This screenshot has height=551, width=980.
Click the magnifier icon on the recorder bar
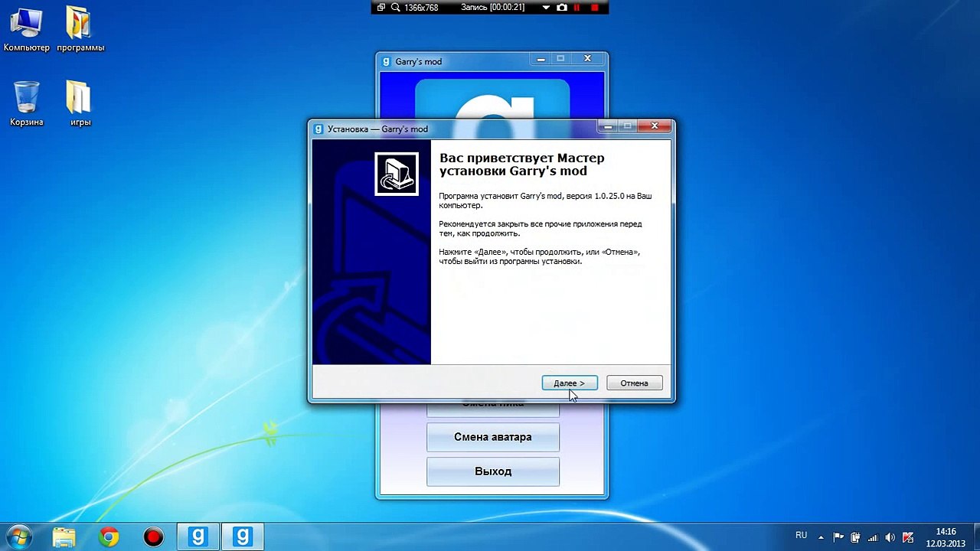396,7
